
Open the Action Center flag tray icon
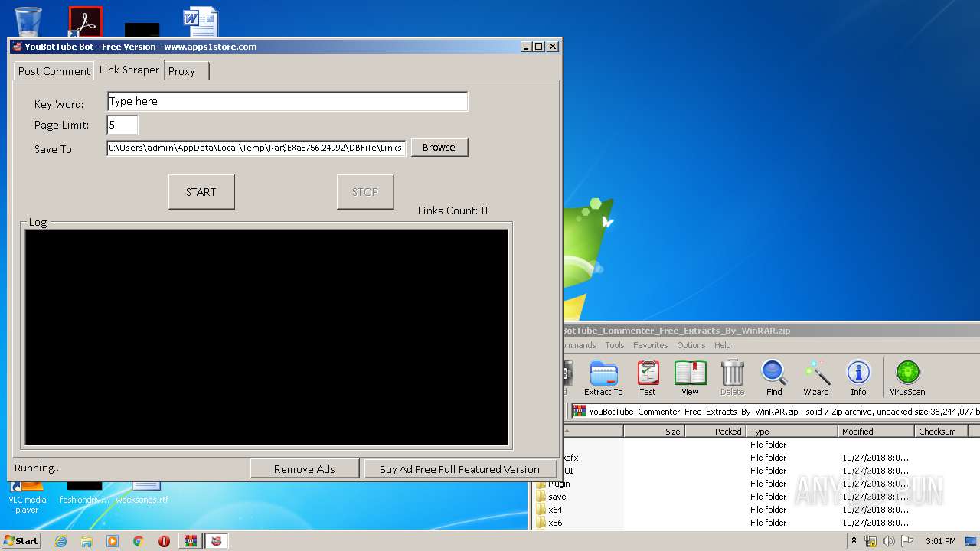pos(908,541)
